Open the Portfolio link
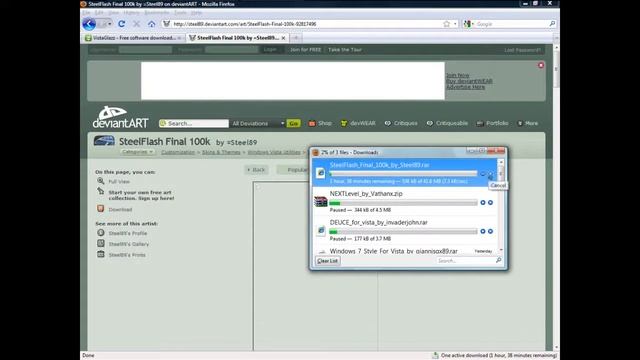 click(492, 123)
